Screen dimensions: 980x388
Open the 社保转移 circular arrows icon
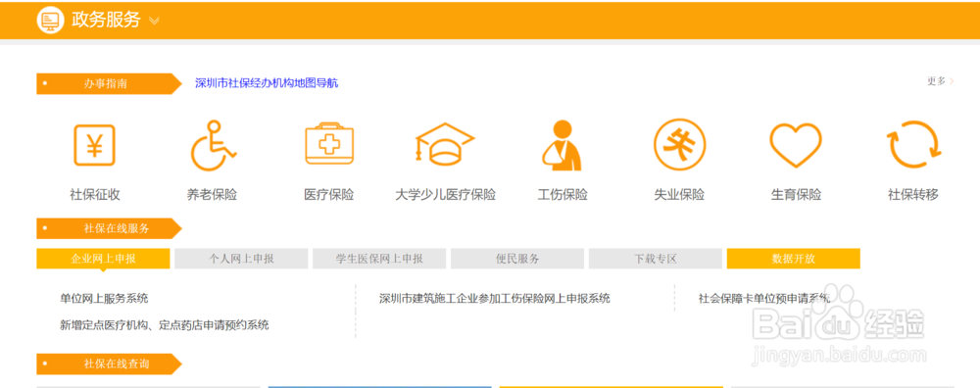(913, 145)
